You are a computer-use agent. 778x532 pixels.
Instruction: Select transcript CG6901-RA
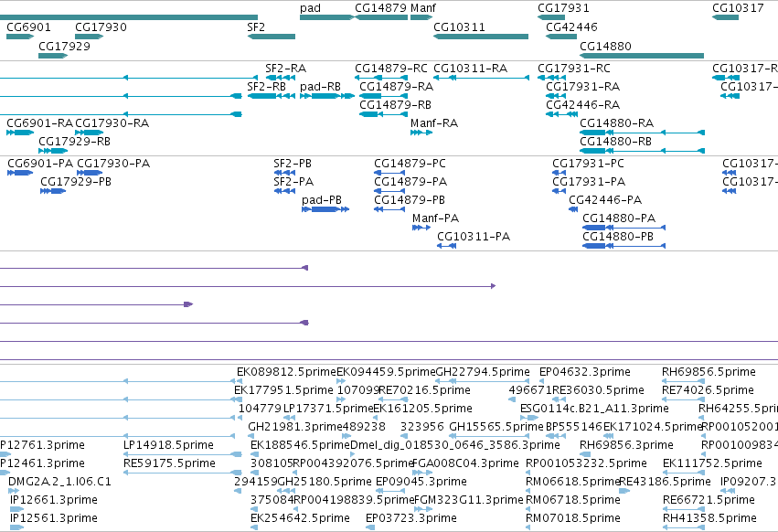pyautogui.click(x=20, y=133)
